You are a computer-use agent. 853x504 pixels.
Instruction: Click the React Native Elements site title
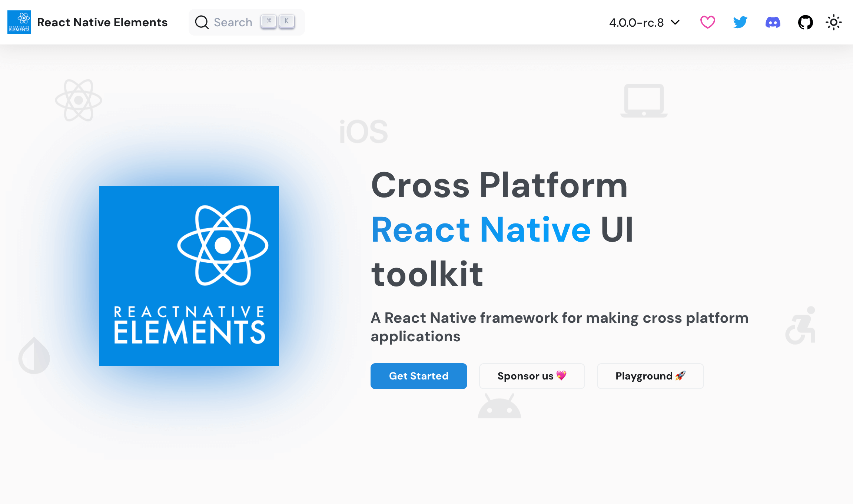tap(102, 22)
